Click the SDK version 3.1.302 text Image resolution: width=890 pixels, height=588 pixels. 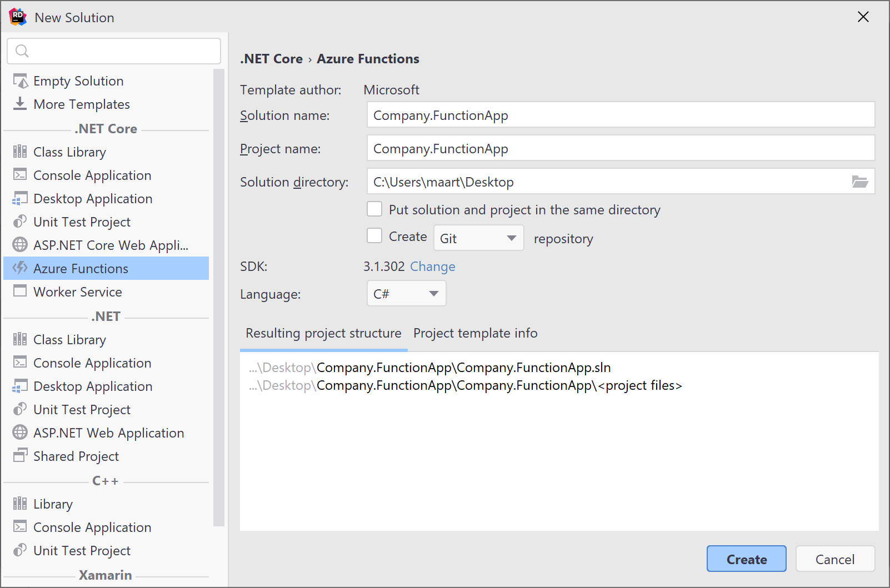coord(384,267)
